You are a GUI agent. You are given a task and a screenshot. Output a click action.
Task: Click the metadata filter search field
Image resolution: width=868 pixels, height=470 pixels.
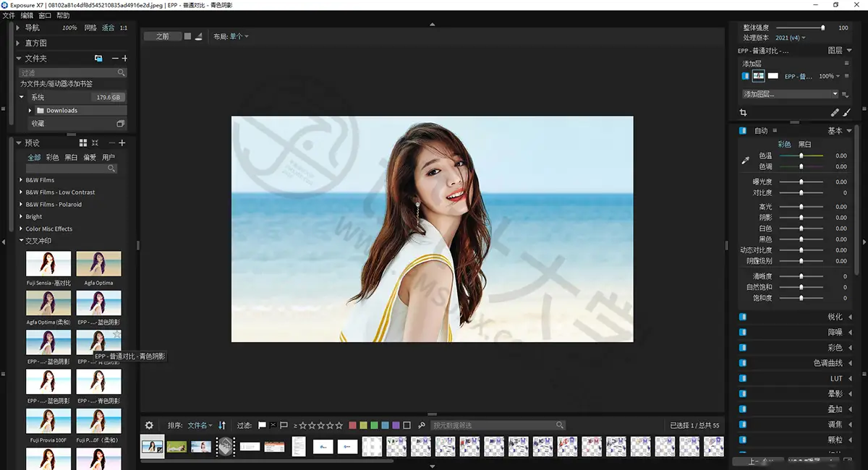click(498, 425)
